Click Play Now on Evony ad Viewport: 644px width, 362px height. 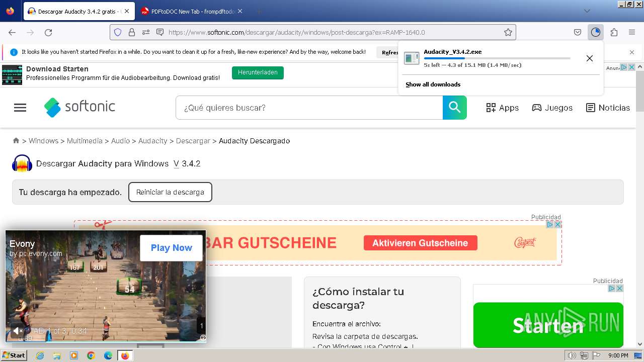pyautogui.click(x=171, y=248)
